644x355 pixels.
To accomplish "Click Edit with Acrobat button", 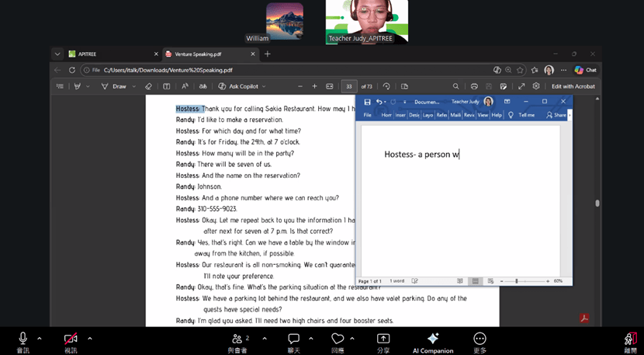I will click(x=573, y=86).
